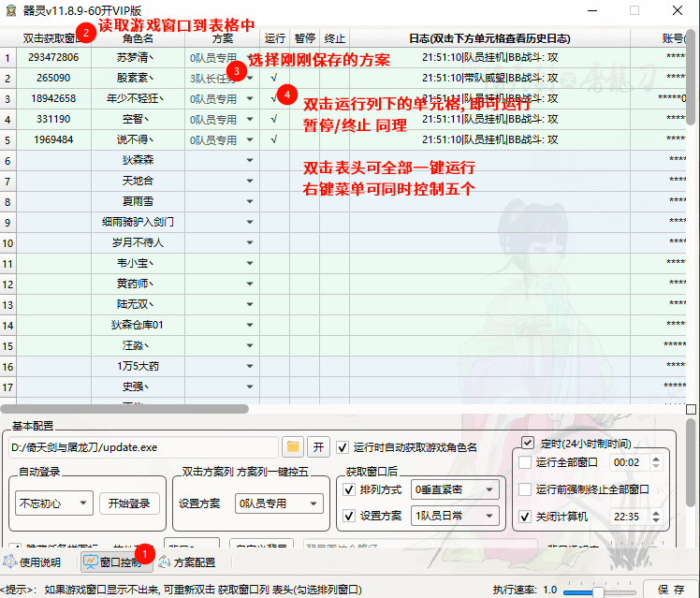The width and height of the screenshot is (700, 598).
Task: Click the 保存 button
Action: 671,590
